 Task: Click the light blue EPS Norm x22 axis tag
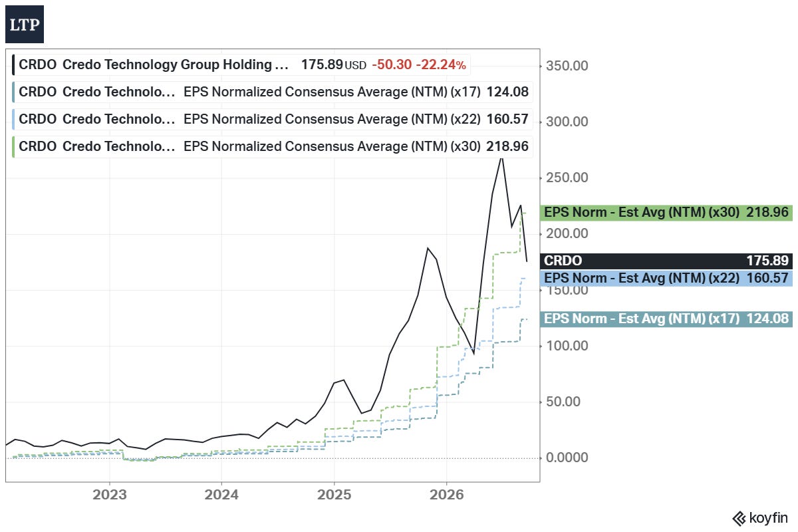(x=667, y=278)
